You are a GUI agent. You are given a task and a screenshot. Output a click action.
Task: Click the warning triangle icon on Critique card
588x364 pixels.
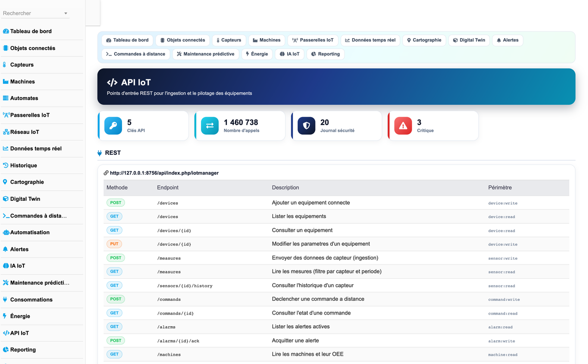(x=403, y=126)
